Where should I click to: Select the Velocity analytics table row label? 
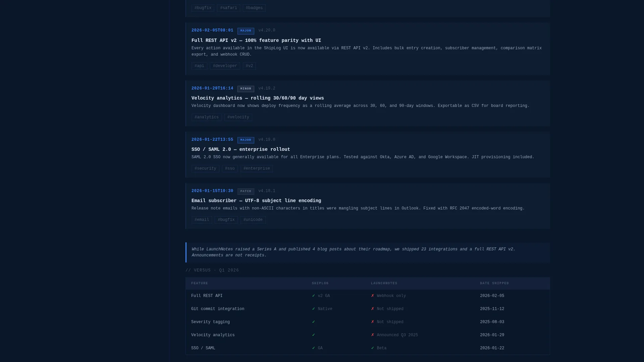click(x=213, y=335)
